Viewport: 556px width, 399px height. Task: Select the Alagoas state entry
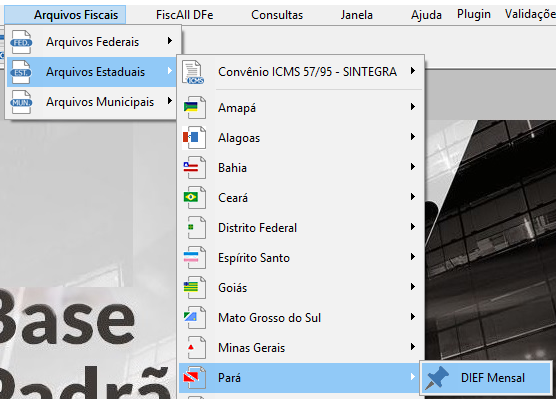pyautogui.click(x=301, y=138)
